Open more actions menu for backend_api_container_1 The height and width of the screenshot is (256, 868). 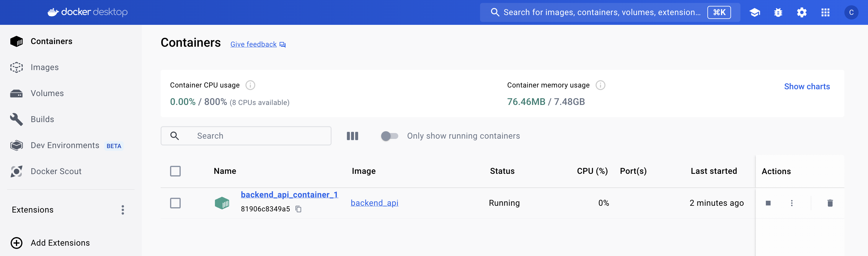pos(792,203)
